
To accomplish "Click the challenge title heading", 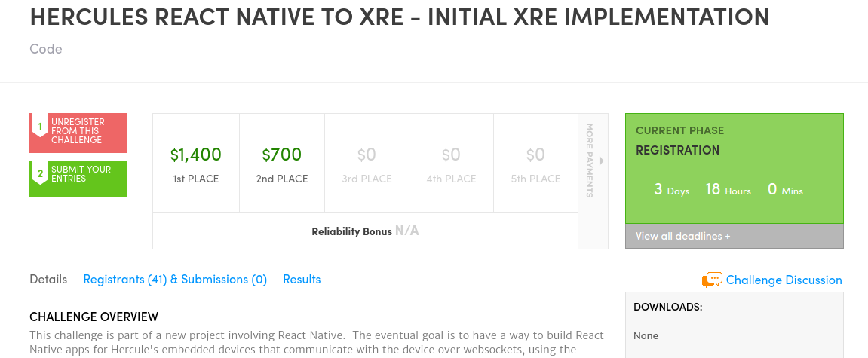I will 399,17.
